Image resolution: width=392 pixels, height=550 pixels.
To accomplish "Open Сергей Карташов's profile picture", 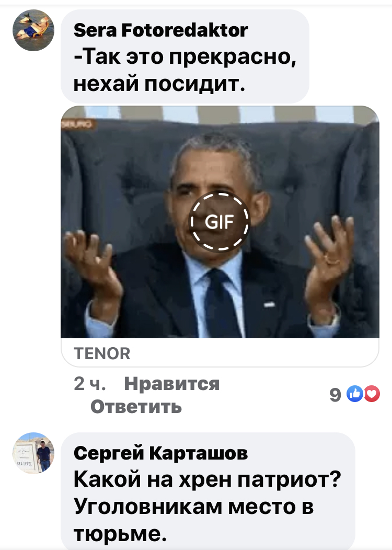I will click(33, 453).
